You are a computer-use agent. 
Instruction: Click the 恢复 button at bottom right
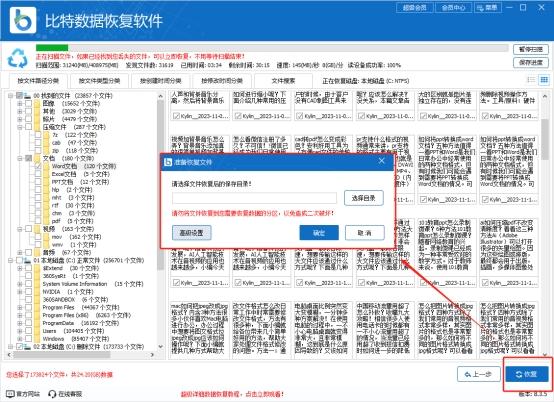tap(527, 374)
